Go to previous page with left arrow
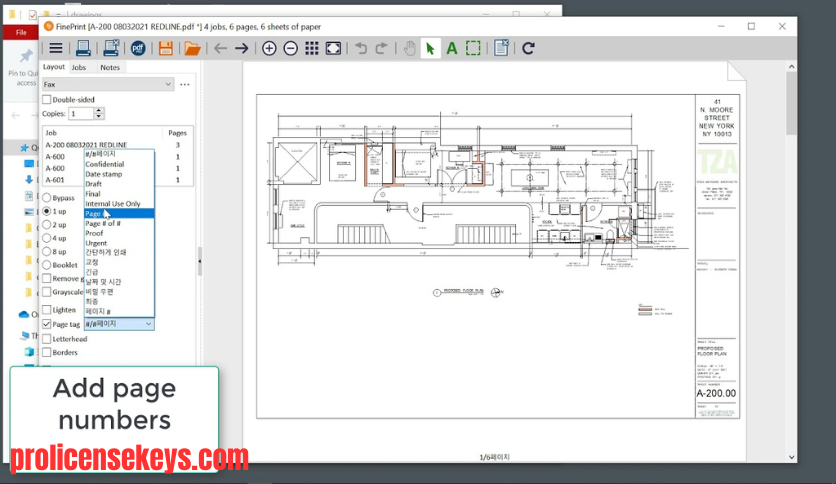The height and width of the screenshot is (484, 836). tap(220, 49)
